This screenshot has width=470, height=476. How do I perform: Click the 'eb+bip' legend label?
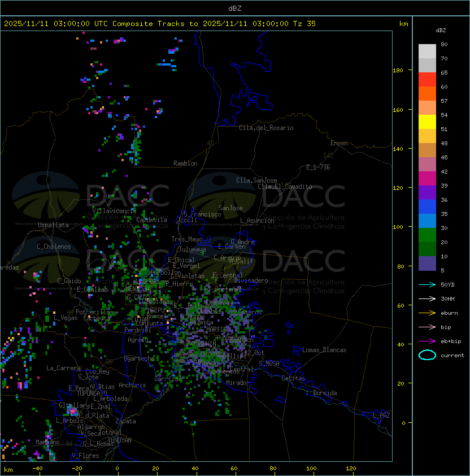coord(451,341)
